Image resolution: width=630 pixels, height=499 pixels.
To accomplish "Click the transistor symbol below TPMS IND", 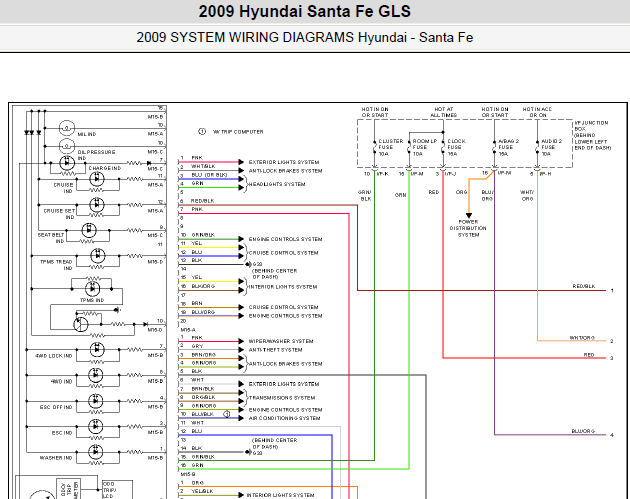I will [x=81, y=324].
